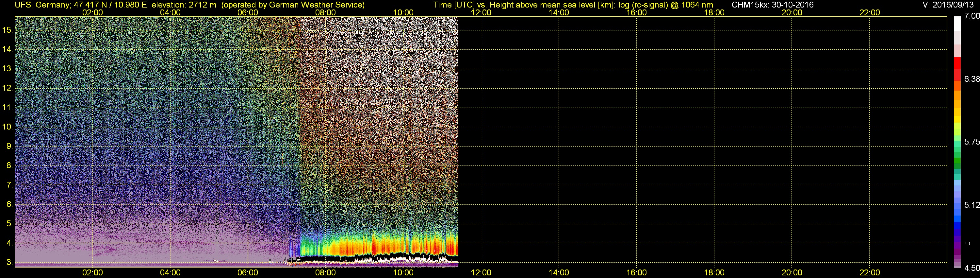This screenshot has width=980, height=278.
Task: Click the 5.75 colorbar value label
Action: (972, 142)
